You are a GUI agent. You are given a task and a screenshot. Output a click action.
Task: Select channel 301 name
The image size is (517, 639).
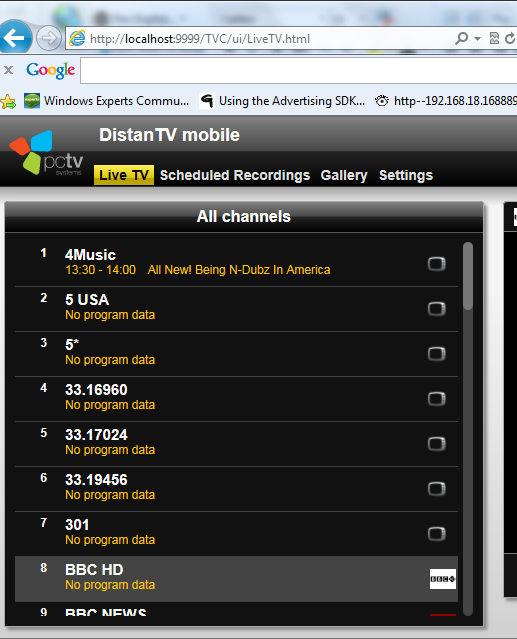coord(77,524)
